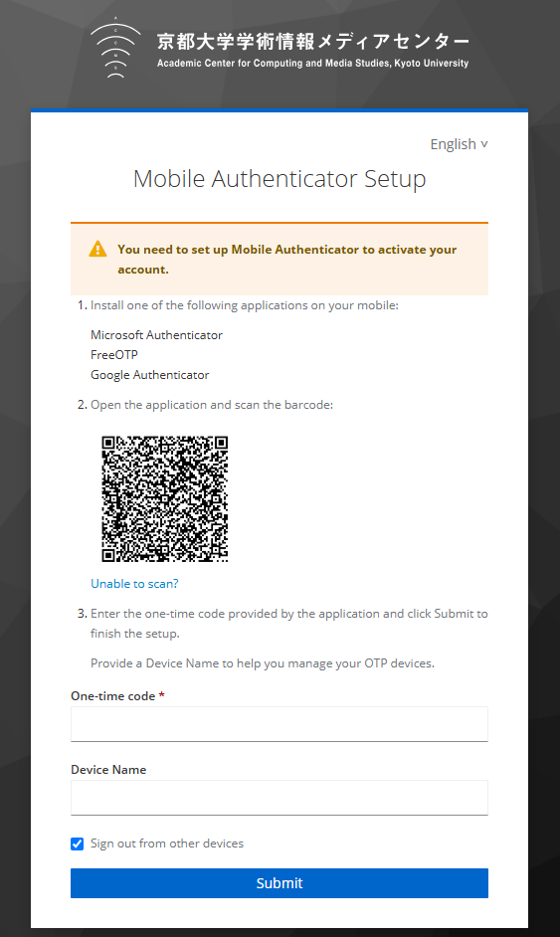Submit the authenticator setup form

tap(280, 883)
